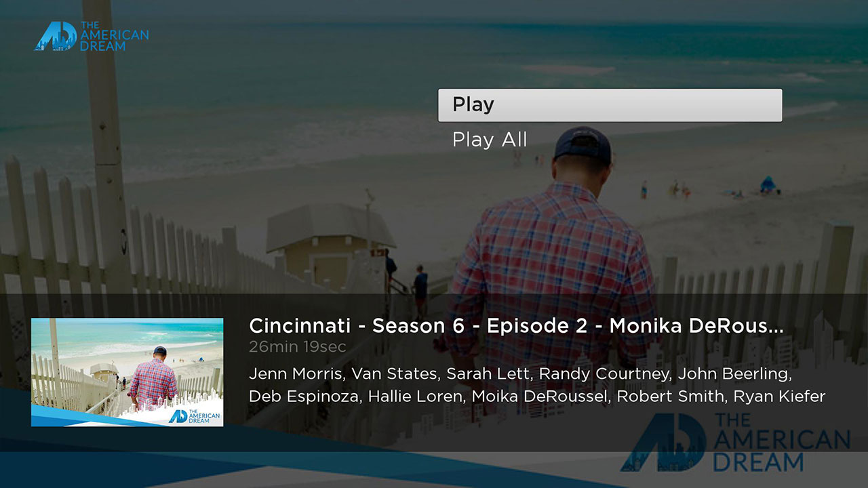868x488 pixels.
Task: Click The American Dream logo top left
Action: coord(92,37)
